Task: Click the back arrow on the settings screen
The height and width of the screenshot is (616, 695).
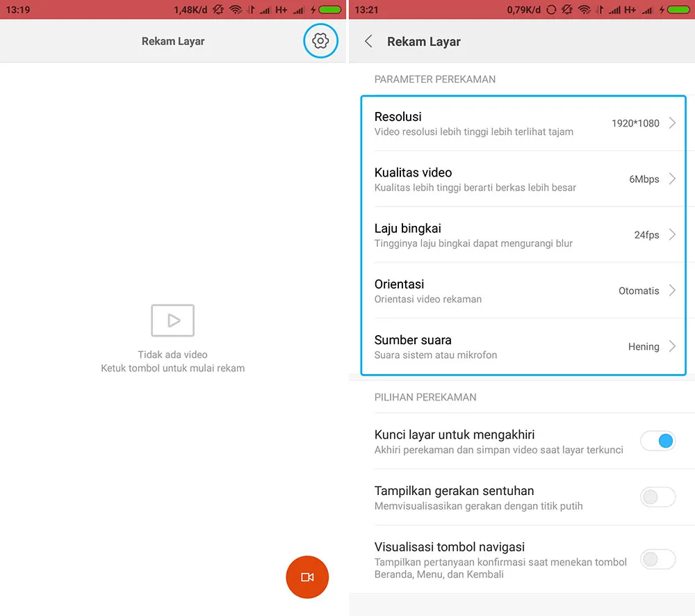Action: coord(368,41)
